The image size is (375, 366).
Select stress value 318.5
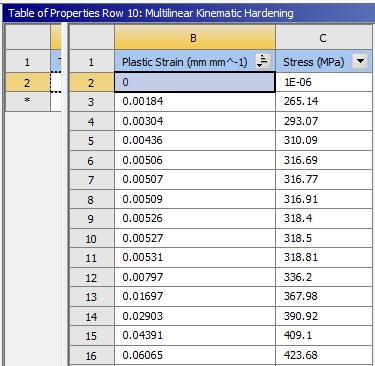coord(324,238)
